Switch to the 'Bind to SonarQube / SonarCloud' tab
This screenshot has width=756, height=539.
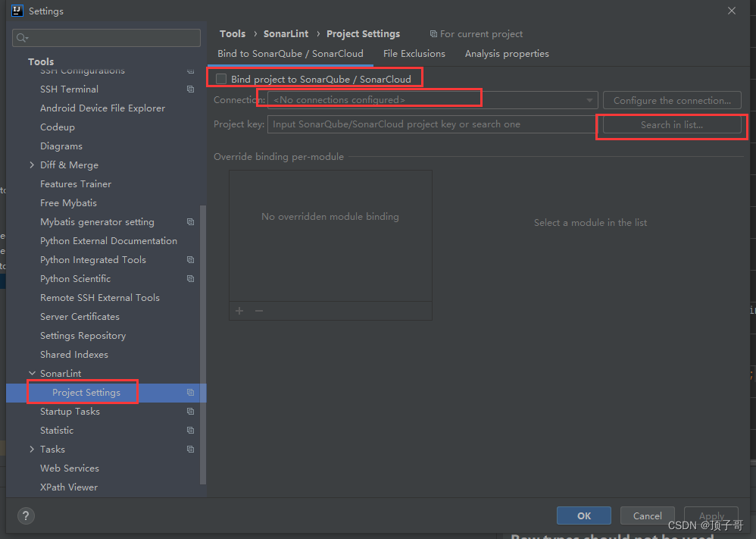point(290,54)
